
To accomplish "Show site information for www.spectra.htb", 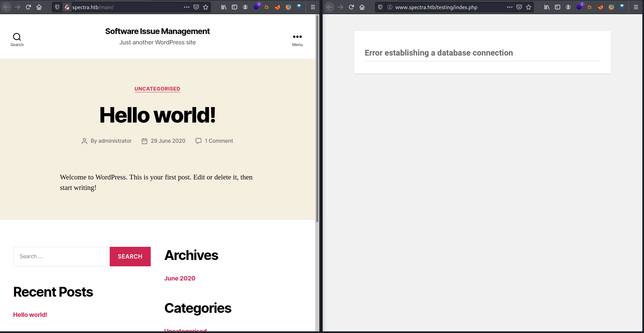I will [390, 7].
